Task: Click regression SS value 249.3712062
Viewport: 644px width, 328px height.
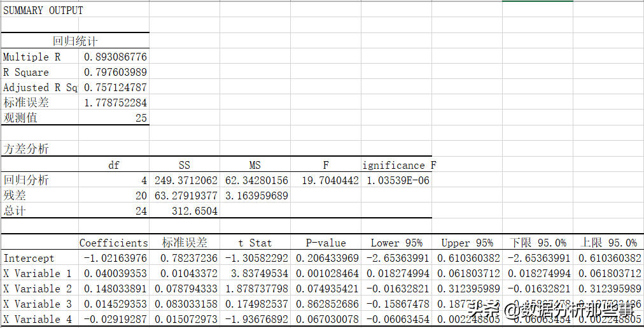Action: click(186, 180)
